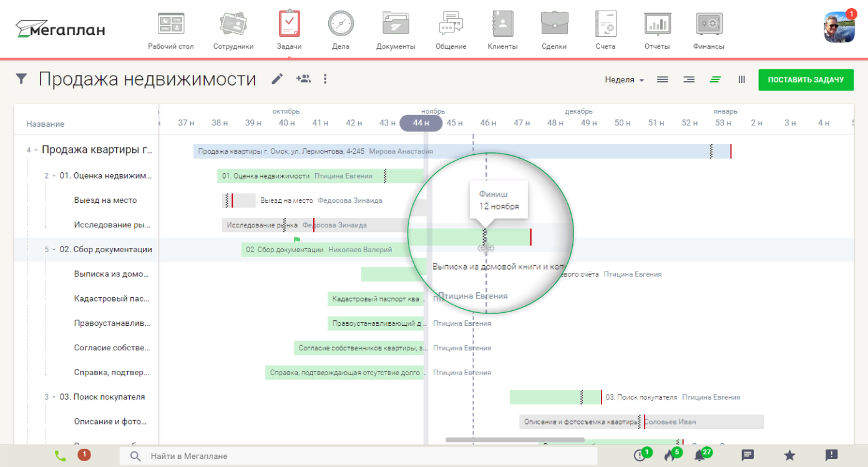Click Соловьев Иван assignee name

(670, 422)
